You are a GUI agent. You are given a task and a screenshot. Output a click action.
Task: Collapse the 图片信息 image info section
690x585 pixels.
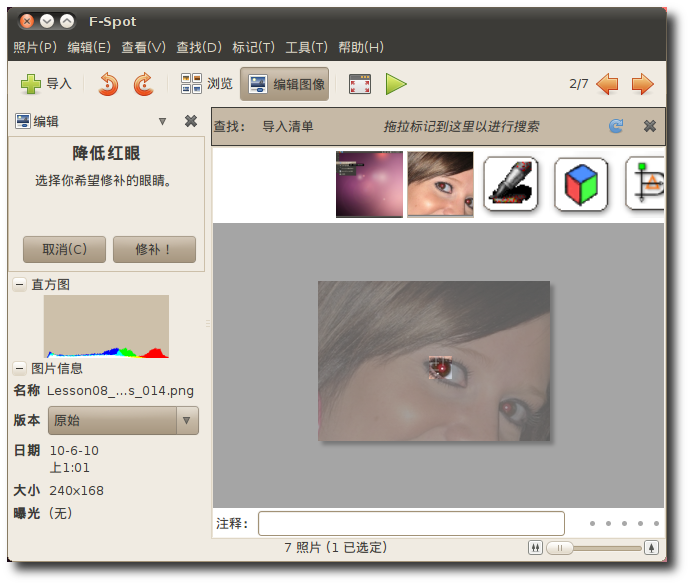click(19, 368)
